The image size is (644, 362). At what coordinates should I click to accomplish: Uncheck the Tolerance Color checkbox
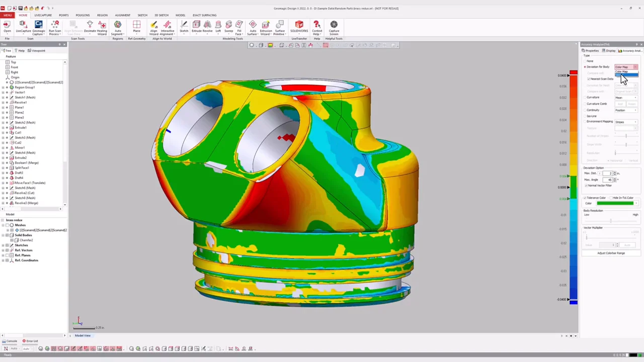pyautogui.click(x=585, y=198)
